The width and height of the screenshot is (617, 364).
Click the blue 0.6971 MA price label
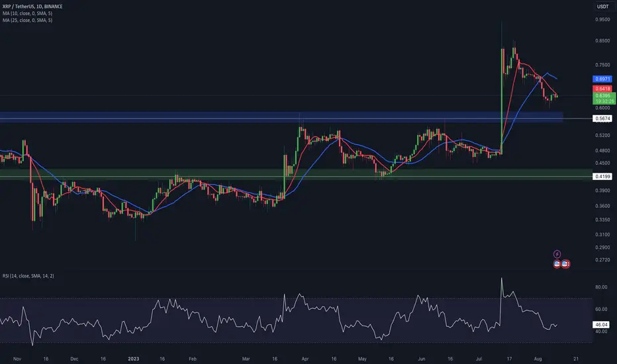tap(602, 79)
